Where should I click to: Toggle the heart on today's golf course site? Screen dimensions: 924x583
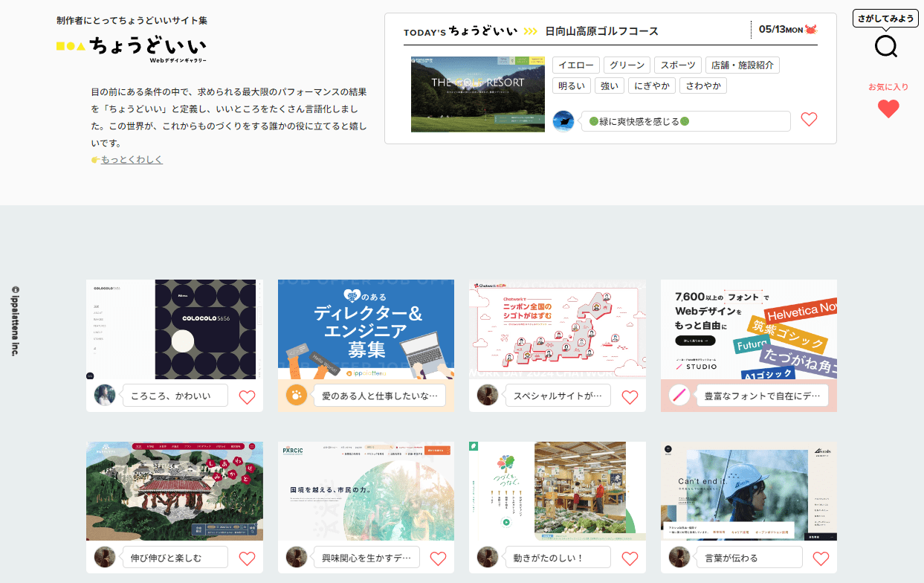809,119
